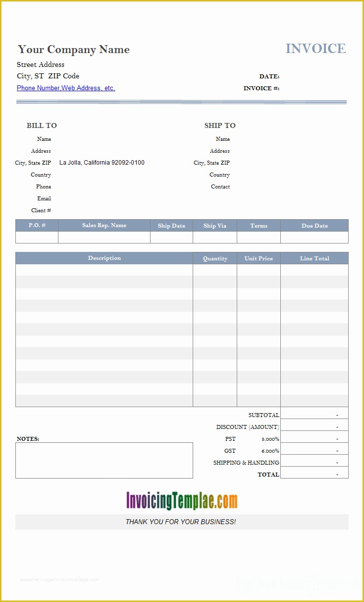This screenshot has width=364, height=602.
Task: Click the Country label under BILL TO
Action: 41,175
